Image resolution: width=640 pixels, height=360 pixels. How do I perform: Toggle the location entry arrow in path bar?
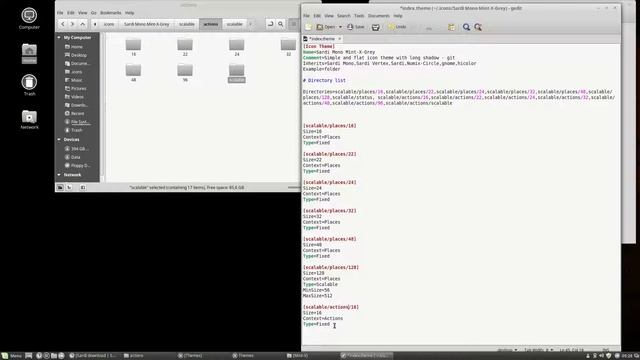(95, 24)
